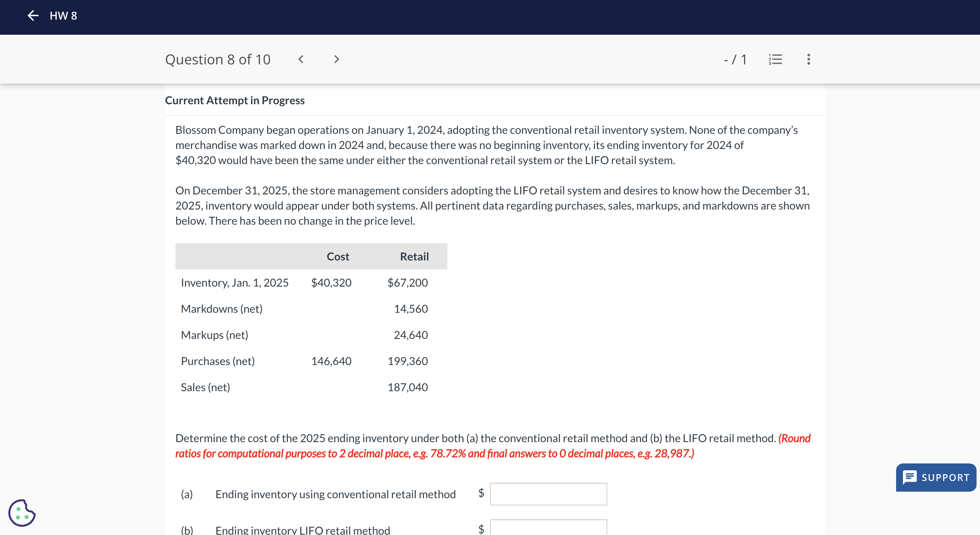Image resolution: width=980 pixels, height=535 pixels.
Task: Click the Purchases (net) cost value 146,640
Action: [x=331, y=361]
